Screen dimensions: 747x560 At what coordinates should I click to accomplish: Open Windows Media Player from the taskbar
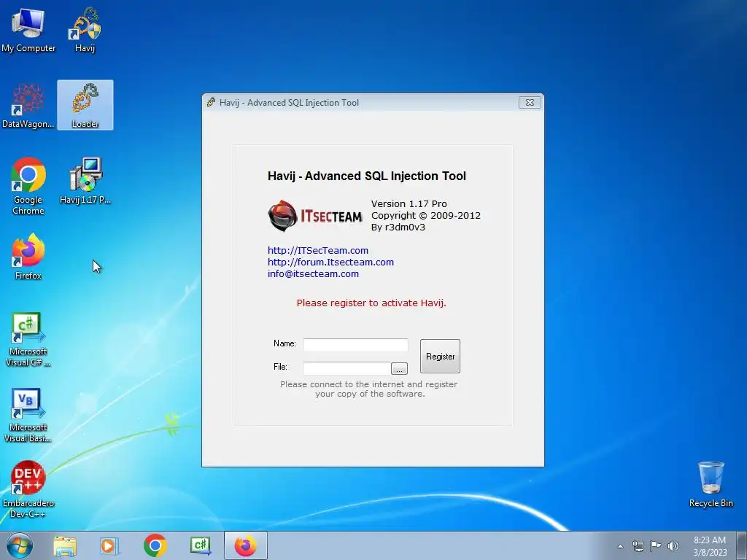pyautogui.click(x=109, y=545)
